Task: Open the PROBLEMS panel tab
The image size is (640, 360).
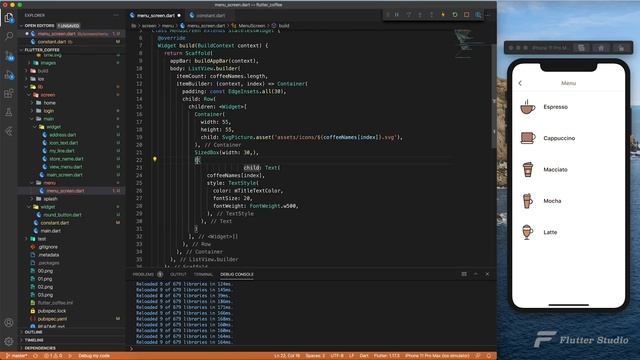Action: click(x=147, y=274)
